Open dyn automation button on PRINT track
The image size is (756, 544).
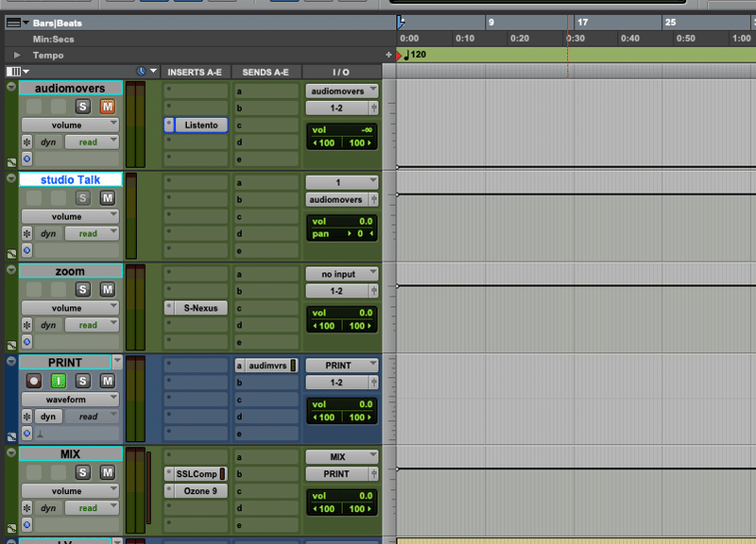pyautogui.click(x=48, y=416)
